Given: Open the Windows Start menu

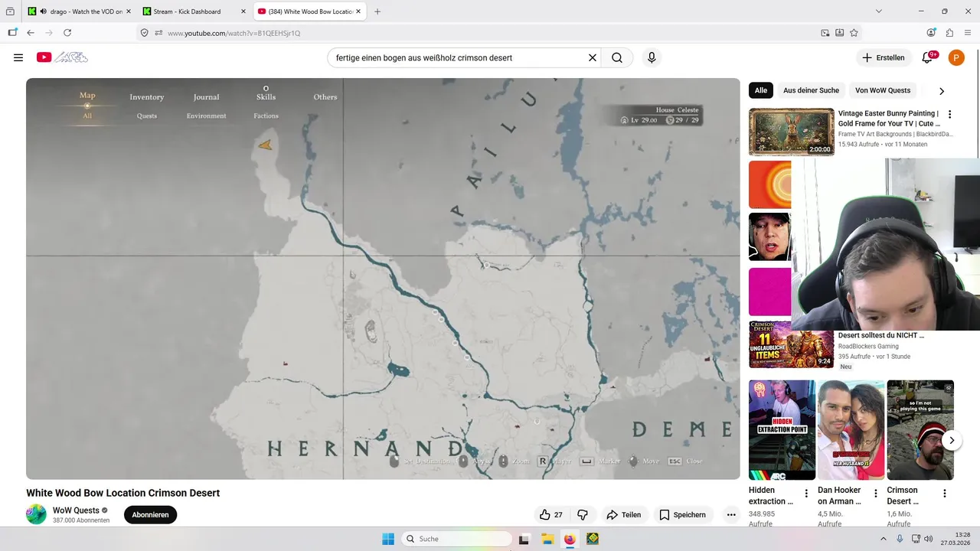Looking at the screenshot, I should tap(388, 539).
